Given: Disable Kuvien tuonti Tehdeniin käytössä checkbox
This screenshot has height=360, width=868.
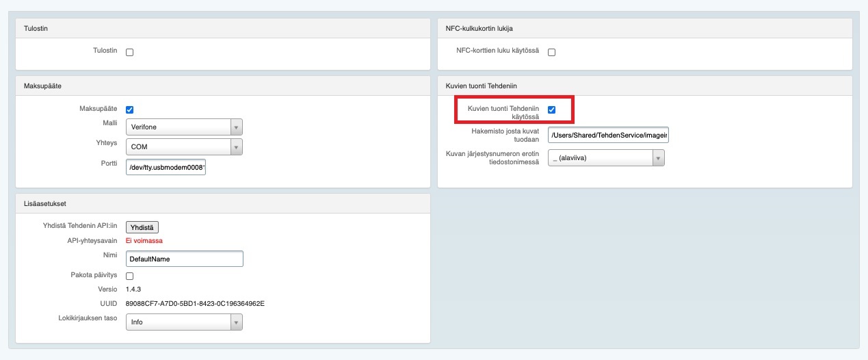Looking at the screenshot, I should (x=551, y=110).
